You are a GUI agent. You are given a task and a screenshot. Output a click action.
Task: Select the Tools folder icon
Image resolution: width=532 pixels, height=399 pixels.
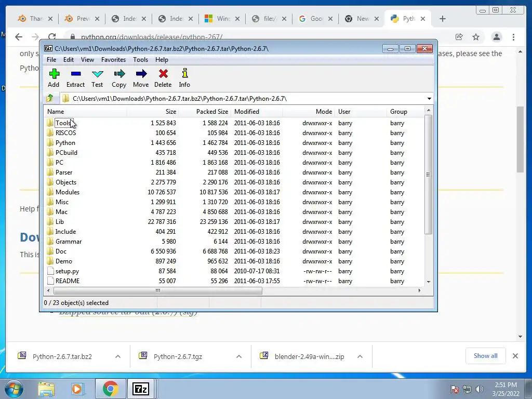click(50, 123)
